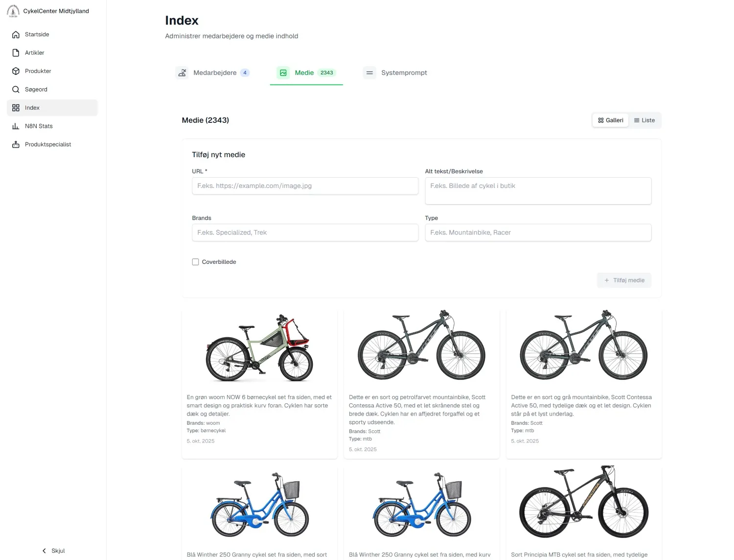Open the green woom NOW 6 bike thumbnail
This screenshot has width=734, height=560.
coord(259,348)
